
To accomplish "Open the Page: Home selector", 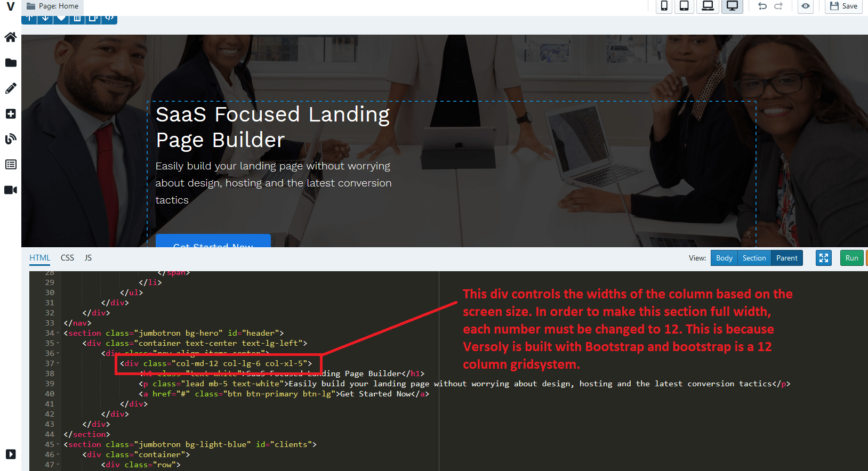I will click(x=52, y=6).
